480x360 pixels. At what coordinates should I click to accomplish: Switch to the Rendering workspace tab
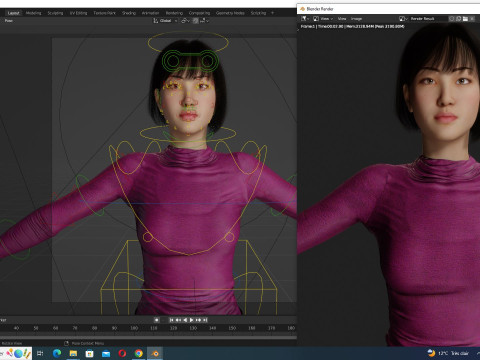click(174, 13)
